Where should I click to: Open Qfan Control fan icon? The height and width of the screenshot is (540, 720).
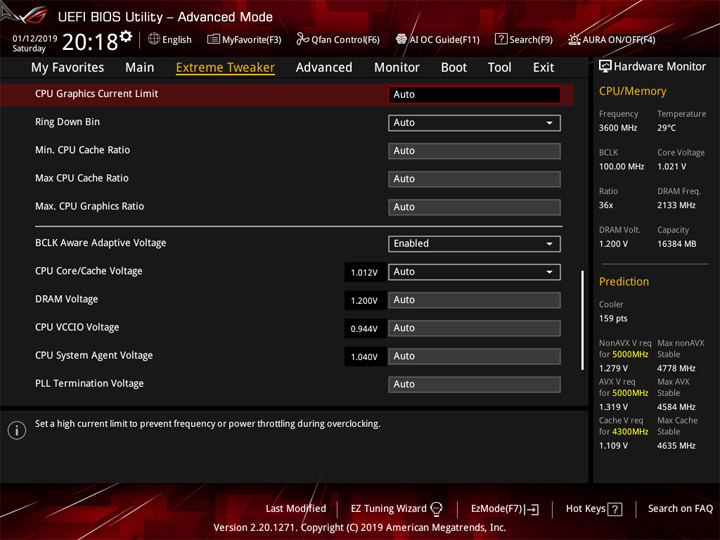(x=302, y=39)
